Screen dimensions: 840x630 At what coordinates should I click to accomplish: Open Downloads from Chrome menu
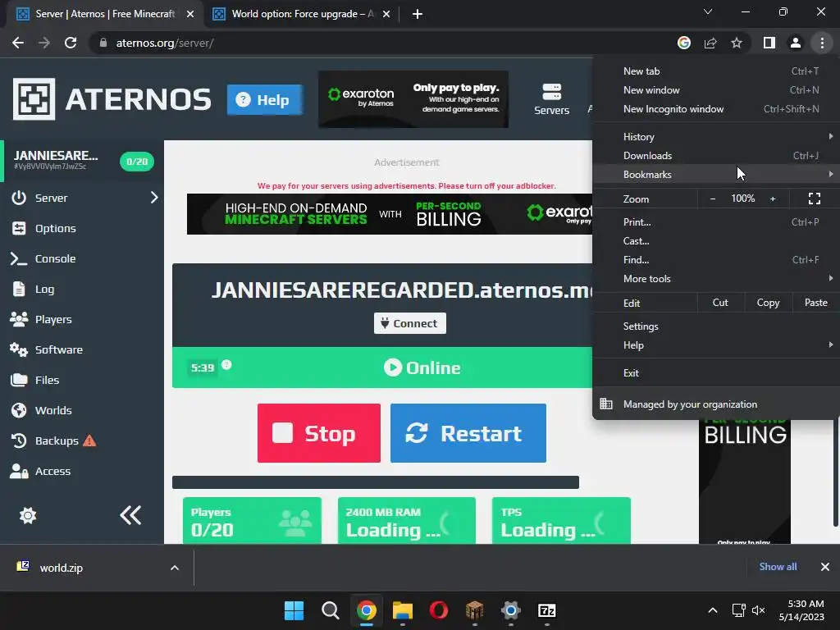point(715,155)
